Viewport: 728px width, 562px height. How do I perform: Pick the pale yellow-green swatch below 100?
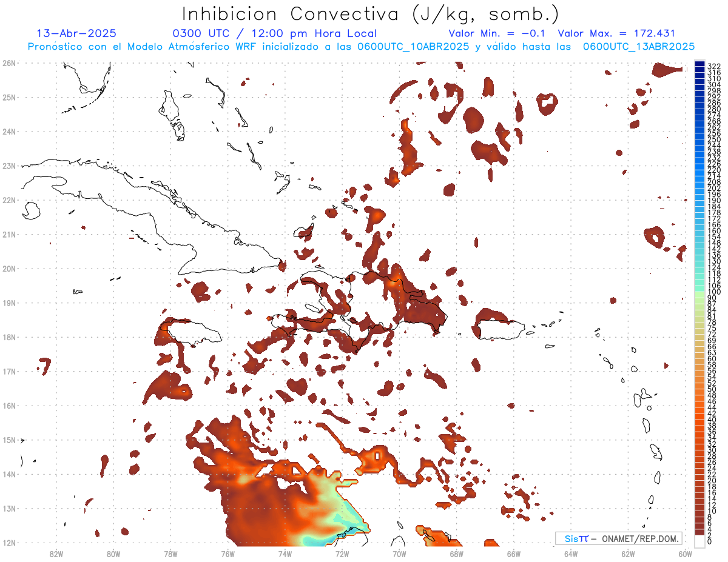(x=699, y=295)
